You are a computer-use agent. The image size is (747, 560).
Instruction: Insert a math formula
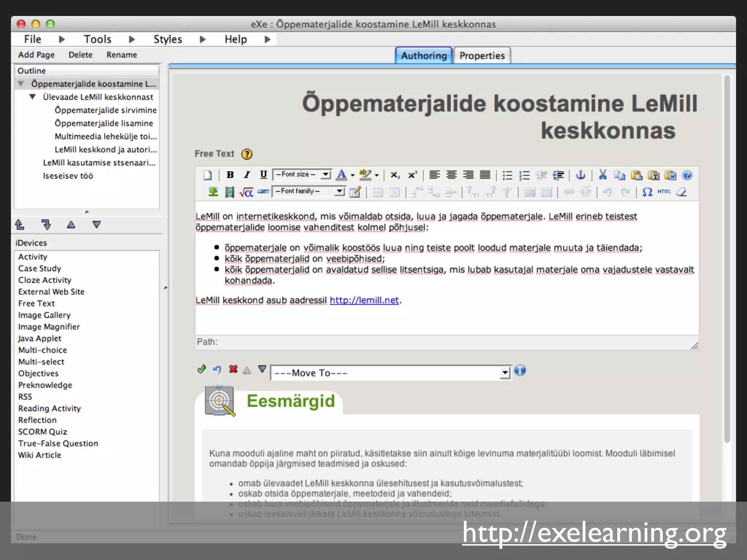[246, 192]
